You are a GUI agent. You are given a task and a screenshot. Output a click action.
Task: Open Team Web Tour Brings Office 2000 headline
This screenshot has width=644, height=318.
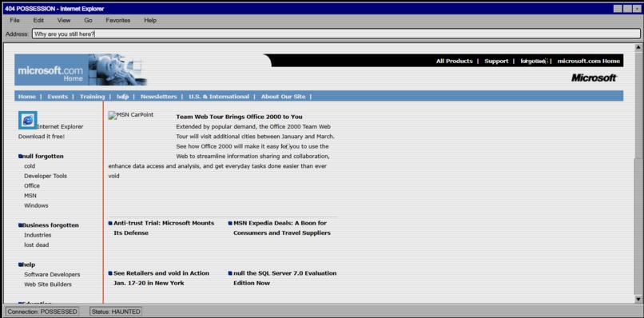click(x=239, y=117)
